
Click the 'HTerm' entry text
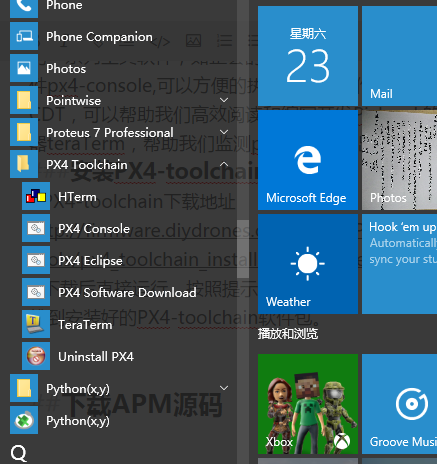tap(77, 197)
